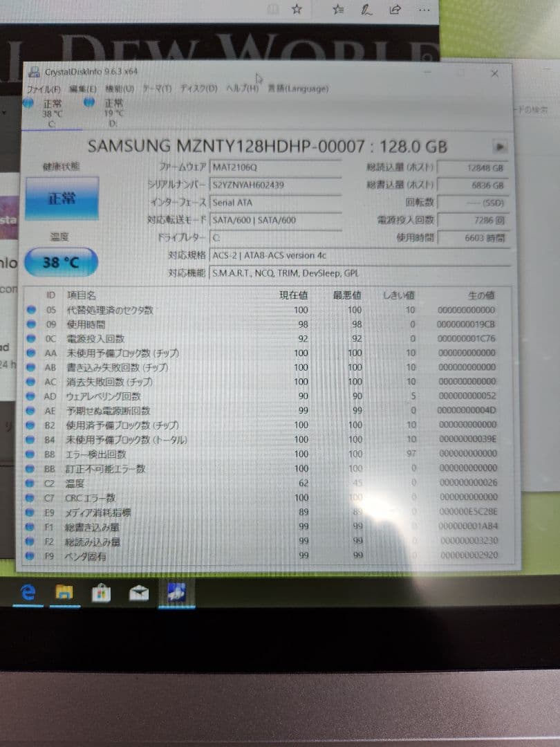Open CrystalDiskInfo from the taskbar

176,592
